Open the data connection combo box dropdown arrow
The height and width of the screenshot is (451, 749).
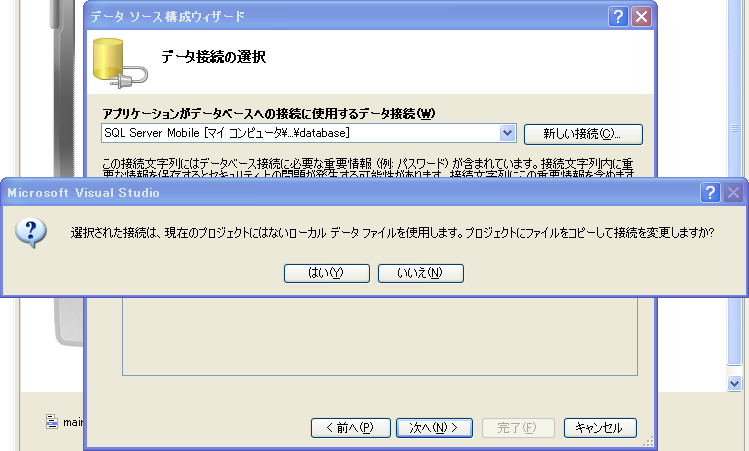coord(507,133)
